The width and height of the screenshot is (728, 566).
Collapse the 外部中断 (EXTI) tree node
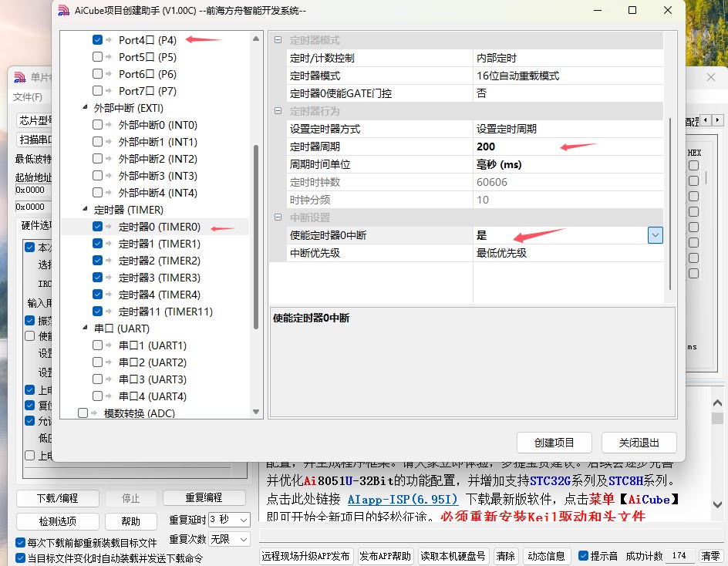(85, 107)
